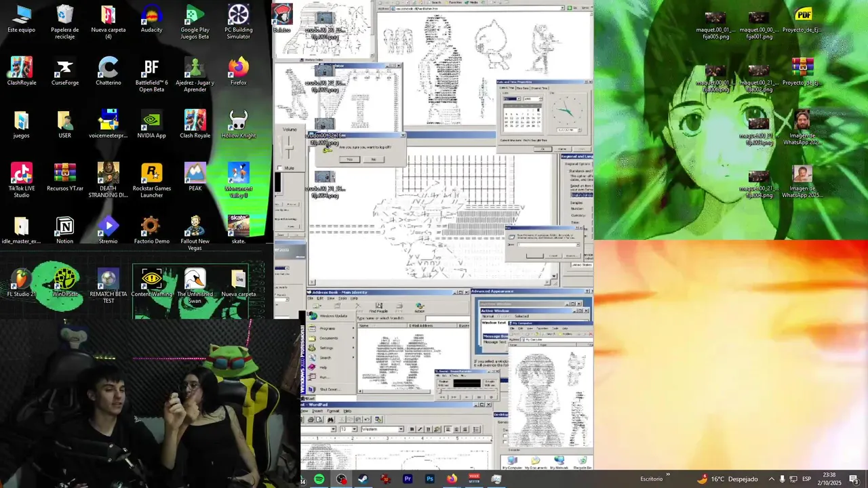Open WhatsApp image of the baby
Image resolution: width=868 pixels, height=488 pixels.
(x=803, y=180)
